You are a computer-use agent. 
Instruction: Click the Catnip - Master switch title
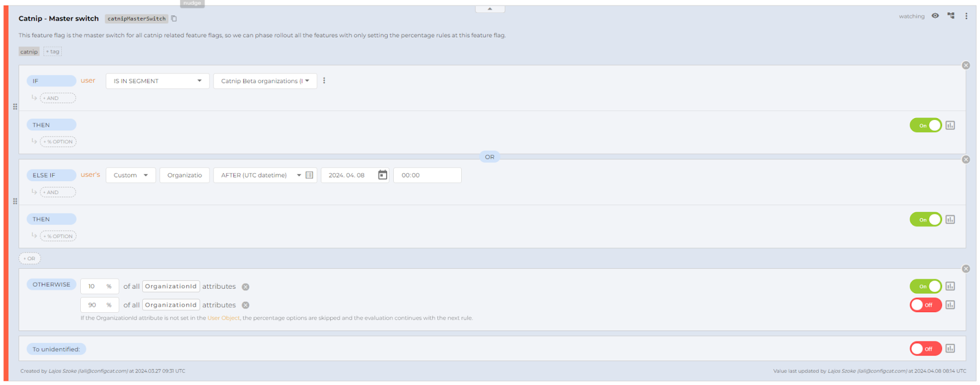click(x=58, y=18)
